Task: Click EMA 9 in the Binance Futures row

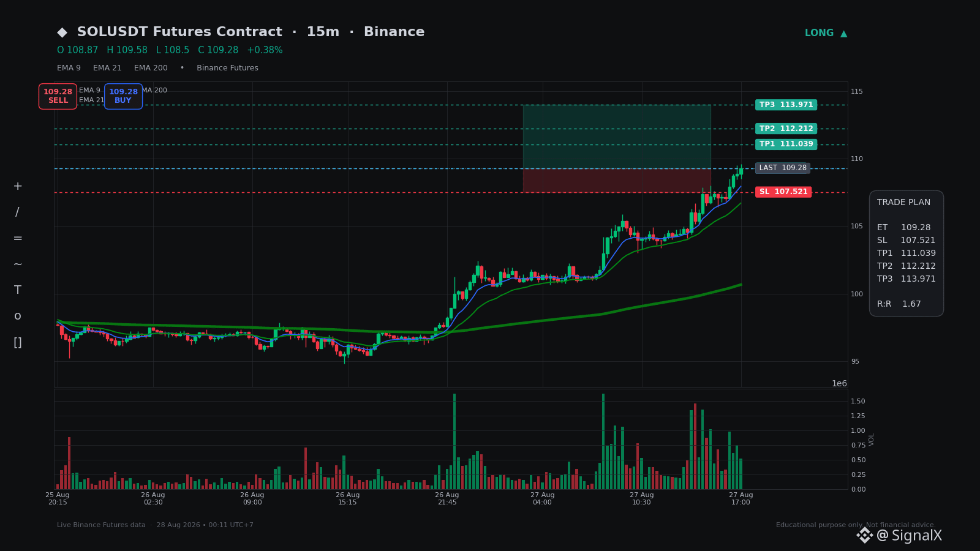Action: click(69, 68)
